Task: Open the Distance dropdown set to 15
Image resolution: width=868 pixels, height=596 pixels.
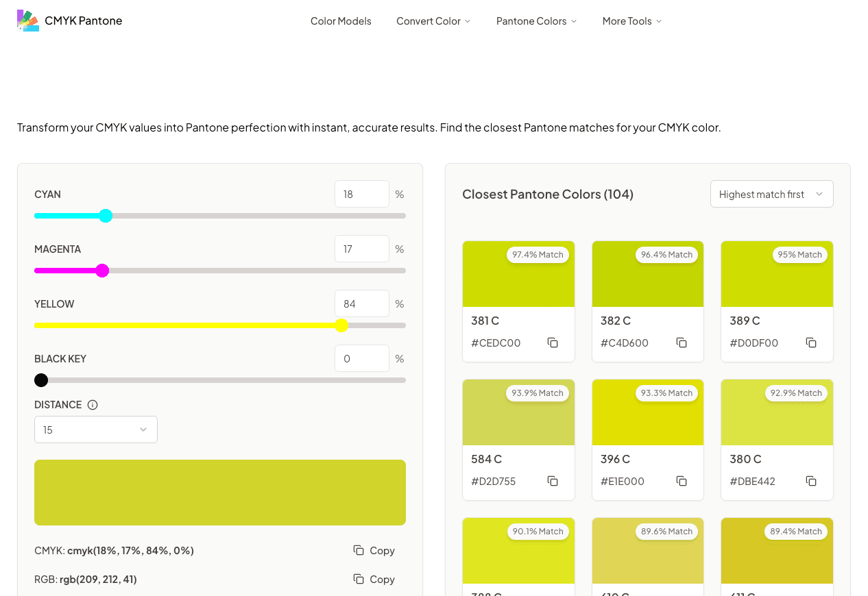Action: (x=96, y=430)
